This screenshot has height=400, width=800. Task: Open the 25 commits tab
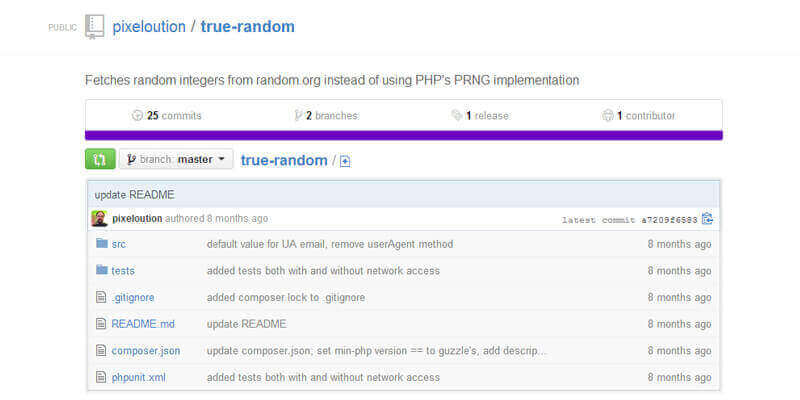coord(167,116)
